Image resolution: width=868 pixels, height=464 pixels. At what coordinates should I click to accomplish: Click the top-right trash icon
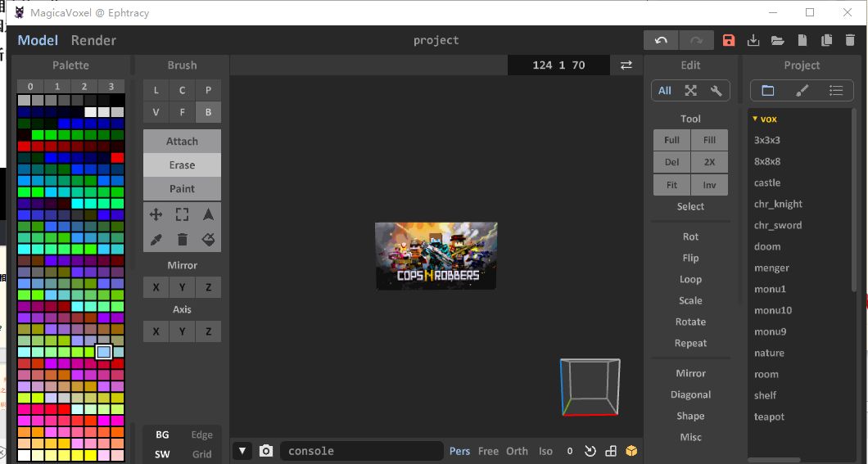[x=850, y=40]
